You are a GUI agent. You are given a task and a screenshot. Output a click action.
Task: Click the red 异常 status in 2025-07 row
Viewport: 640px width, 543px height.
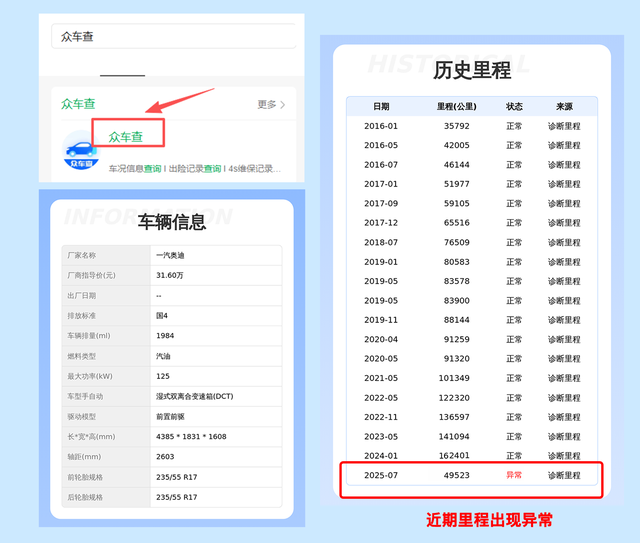514,475
